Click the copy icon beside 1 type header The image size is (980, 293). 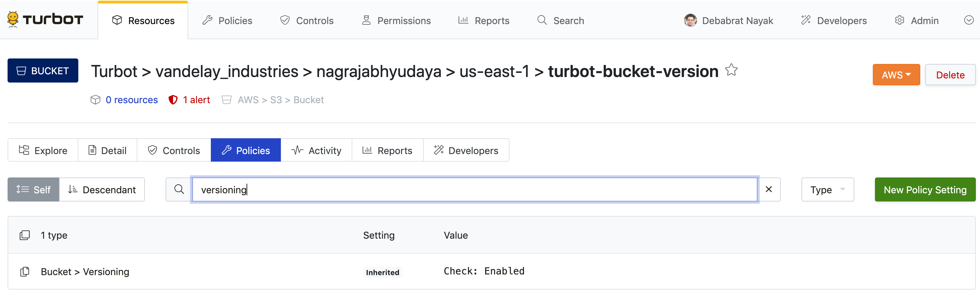click(25, 235)
